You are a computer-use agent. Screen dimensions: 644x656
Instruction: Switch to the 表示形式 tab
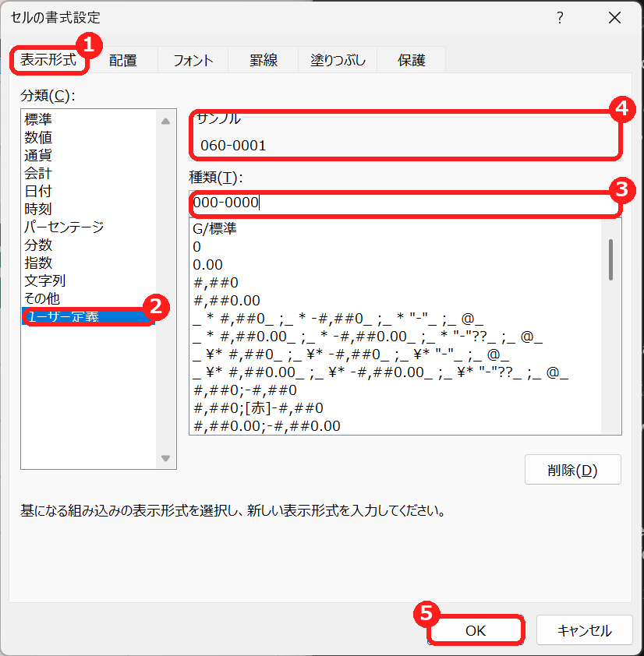pos(48,60)
